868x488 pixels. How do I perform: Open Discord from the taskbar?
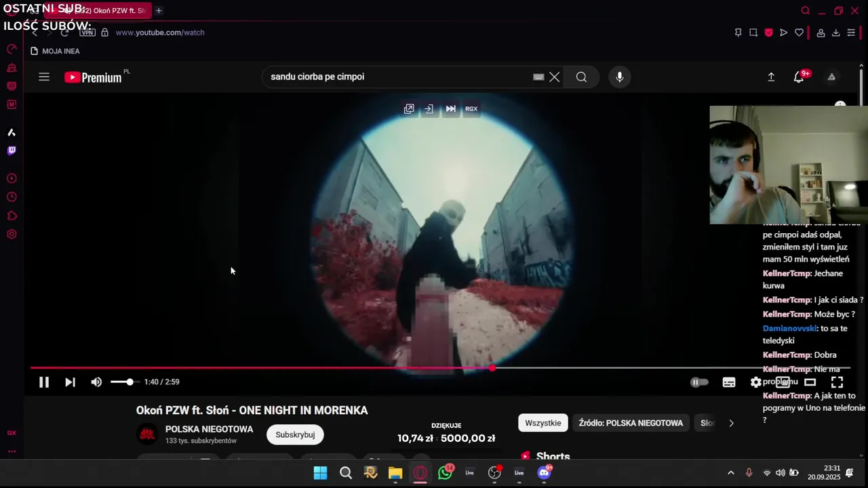click(545, 473)
